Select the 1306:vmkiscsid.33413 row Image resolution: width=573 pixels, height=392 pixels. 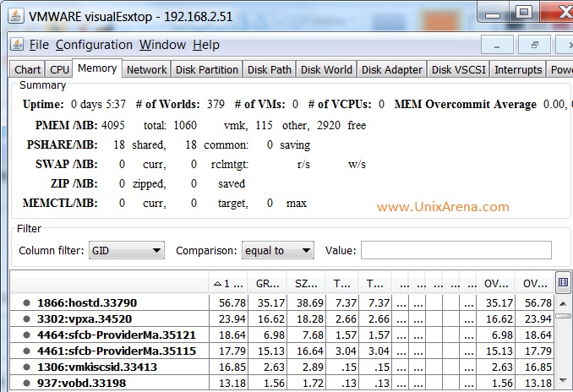(x=281, y=367)
